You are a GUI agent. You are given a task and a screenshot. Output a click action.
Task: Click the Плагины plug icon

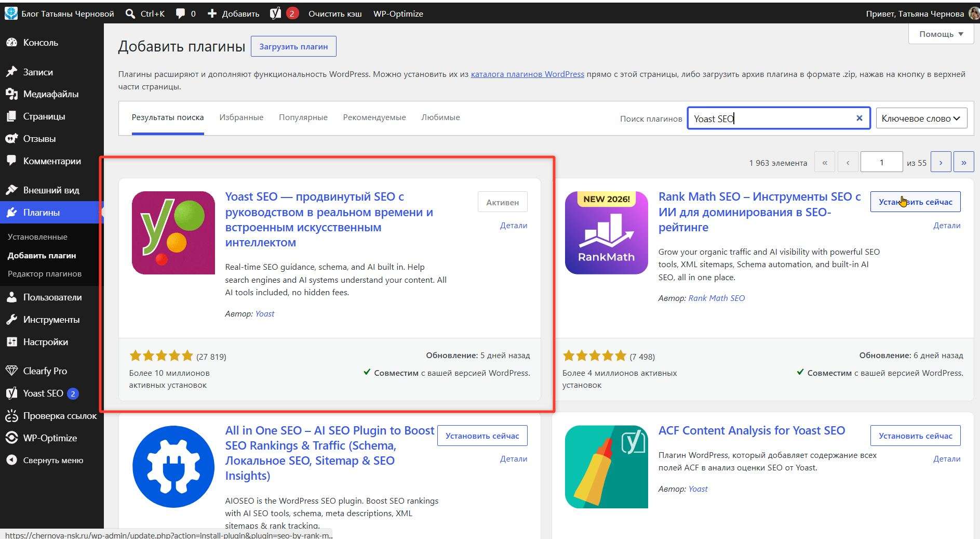pyautogui.click(x=11, y=213)
